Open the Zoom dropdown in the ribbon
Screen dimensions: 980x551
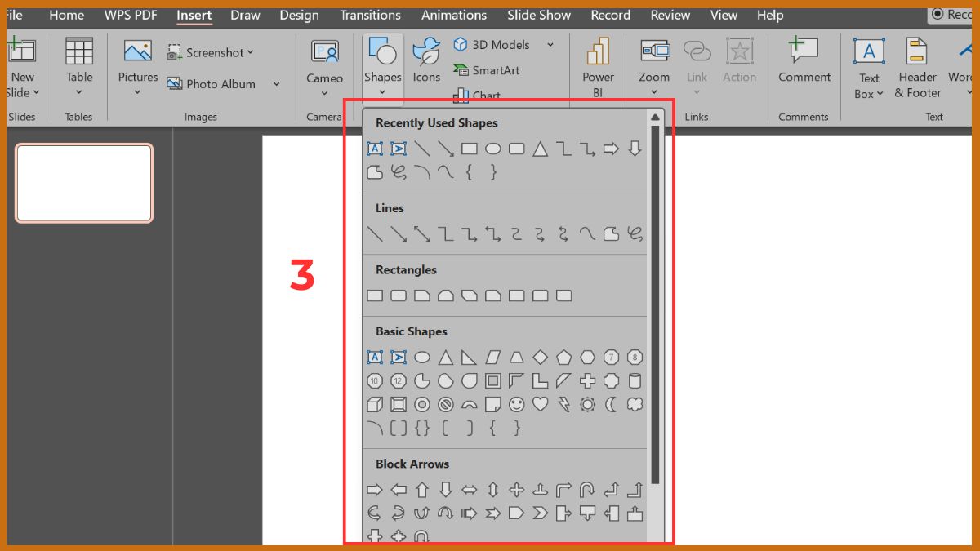654,91
